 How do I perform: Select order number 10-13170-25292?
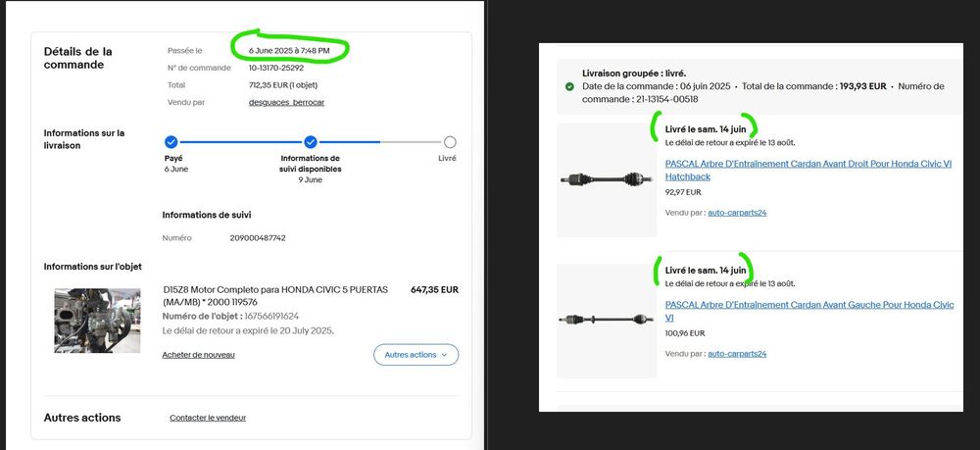click(x=276, y=68)
